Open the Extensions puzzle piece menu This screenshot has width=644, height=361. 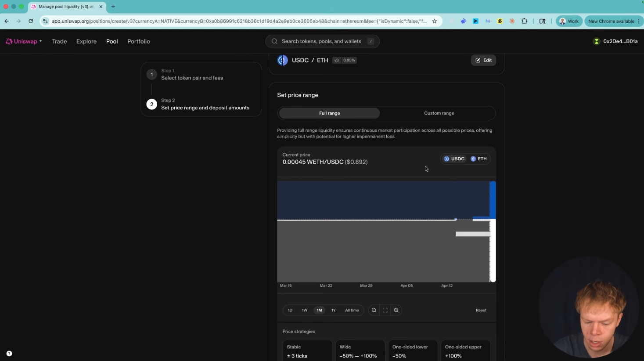(525, 21)
